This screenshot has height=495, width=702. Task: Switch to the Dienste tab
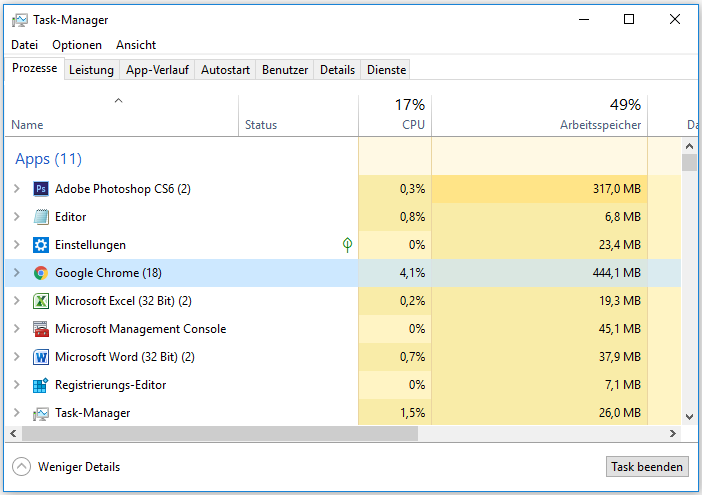386,70
